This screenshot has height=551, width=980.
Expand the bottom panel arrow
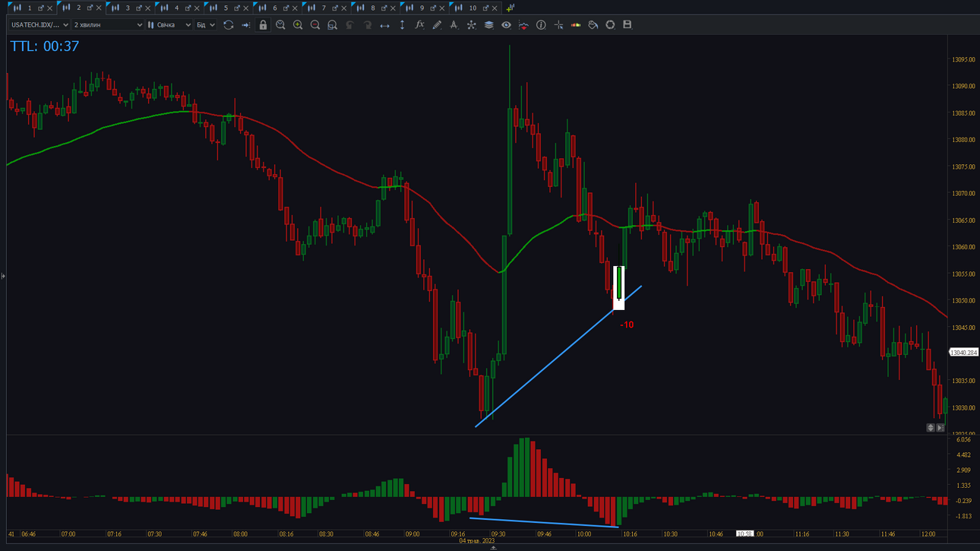(x=494, y=548)
